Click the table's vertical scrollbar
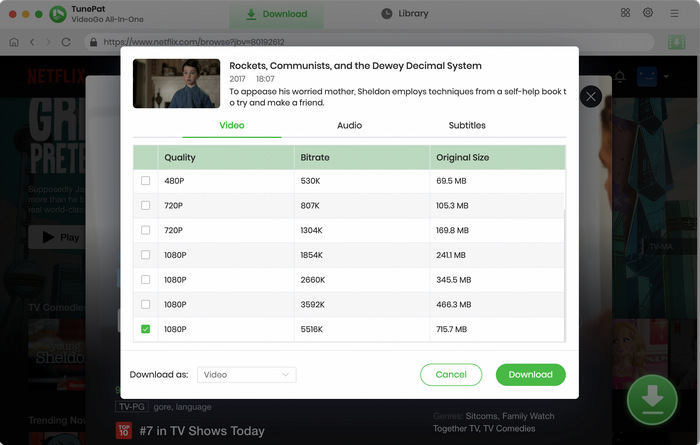Viewport: 700px width, 445px height. [x=565, y=276]
